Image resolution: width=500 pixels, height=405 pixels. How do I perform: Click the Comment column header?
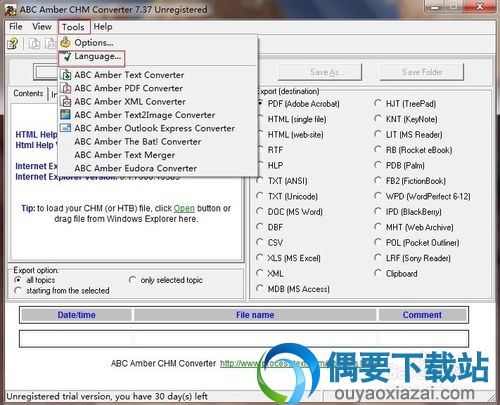click(x=422, y=315)
